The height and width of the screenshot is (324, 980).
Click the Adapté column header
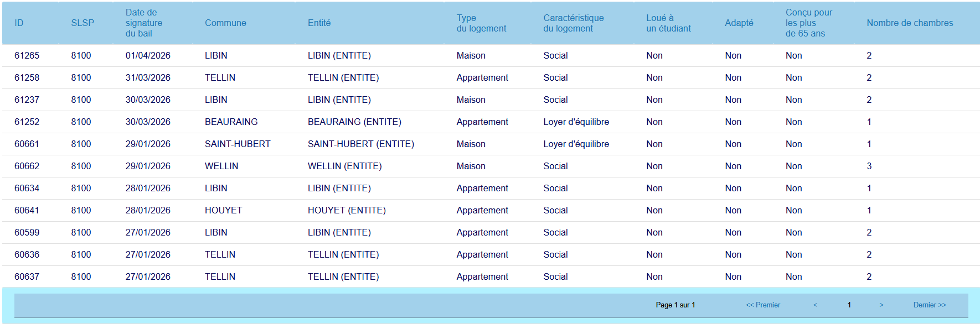[739, 23]
